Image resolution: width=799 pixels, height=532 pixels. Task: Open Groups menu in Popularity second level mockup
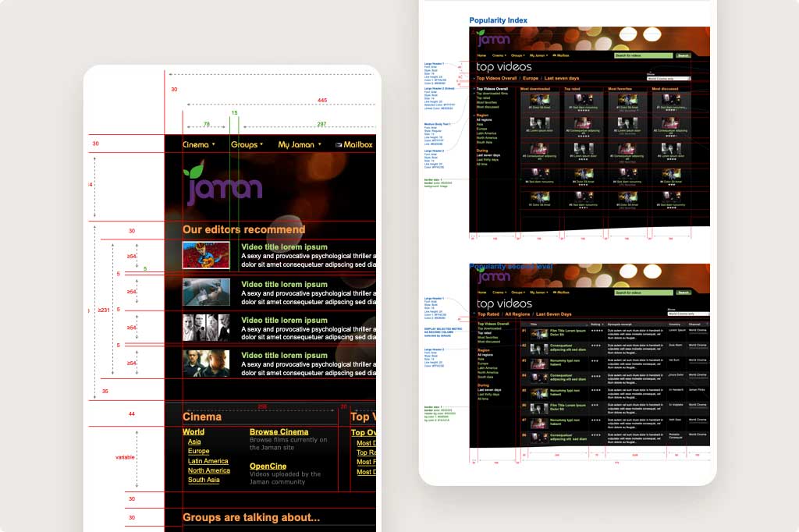518,293
